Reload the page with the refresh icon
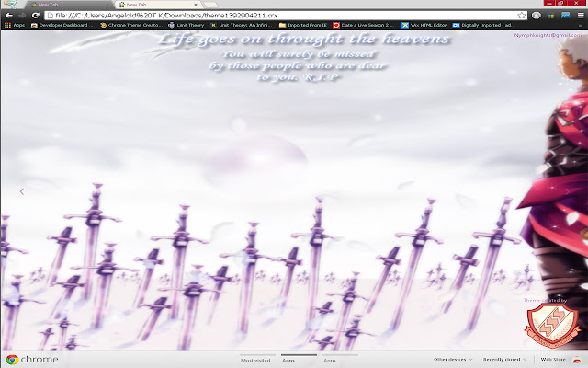The height and width of the screenshot is (368, 588). click(36, 16)
